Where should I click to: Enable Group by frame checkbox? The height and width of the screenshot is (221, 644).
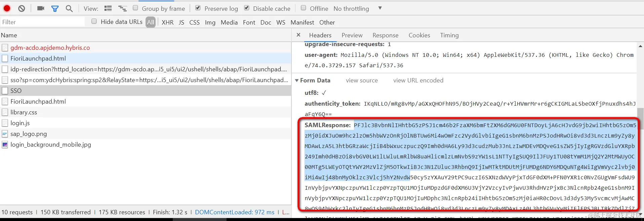[x=135, y=8]
